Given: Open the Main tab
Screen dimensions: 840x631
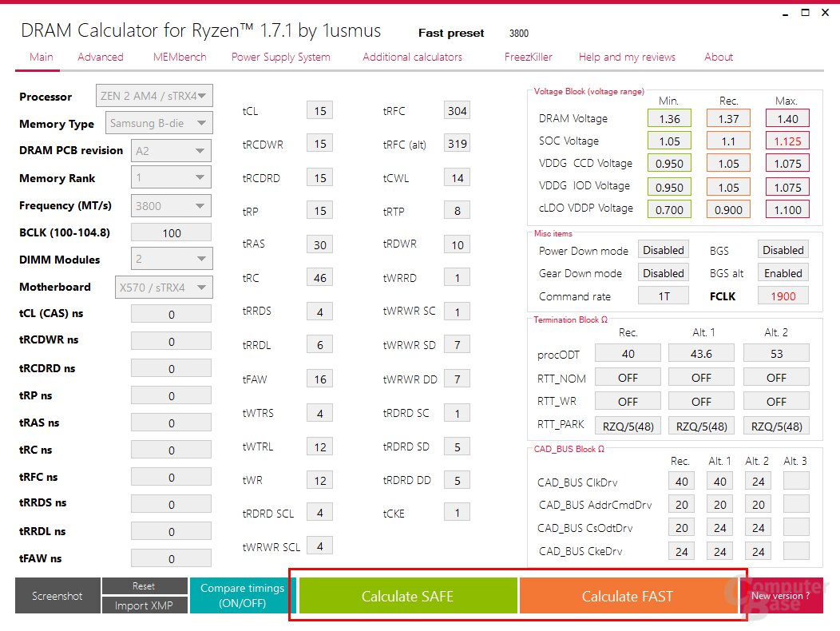Looking at the screenshot, I should point(42,57).
